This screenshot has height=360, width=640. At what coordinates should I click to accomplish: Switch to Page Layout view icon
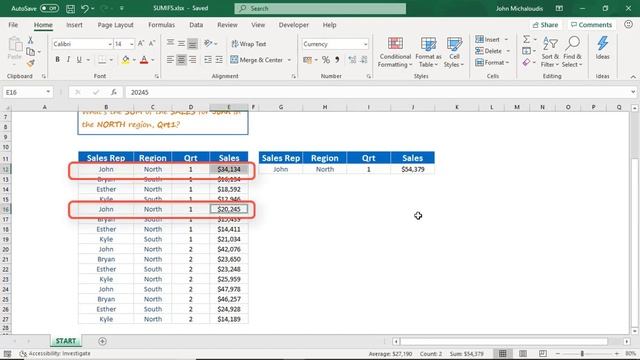[523, 353]
